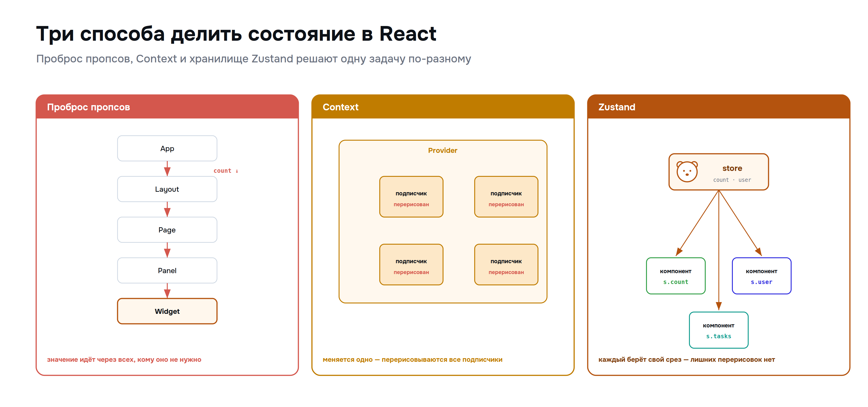Screen dimensions: 868x407
Task: Select the Context panel header
Action: (x=443, y=107)
